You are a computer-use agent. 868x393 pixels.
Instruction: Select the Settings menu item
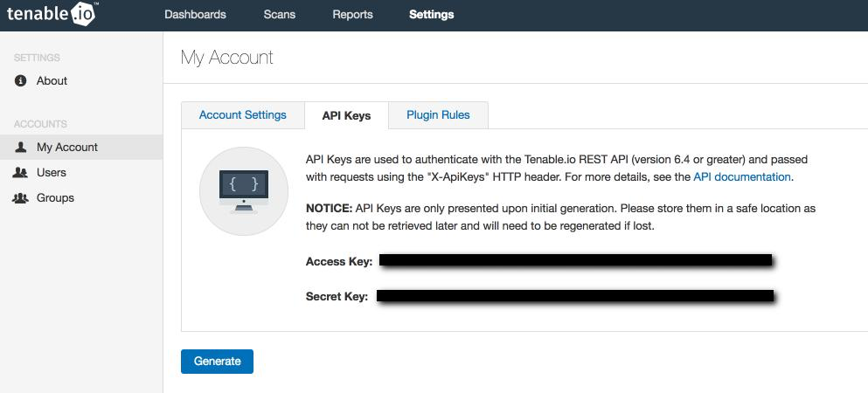(x=431, y=15)
